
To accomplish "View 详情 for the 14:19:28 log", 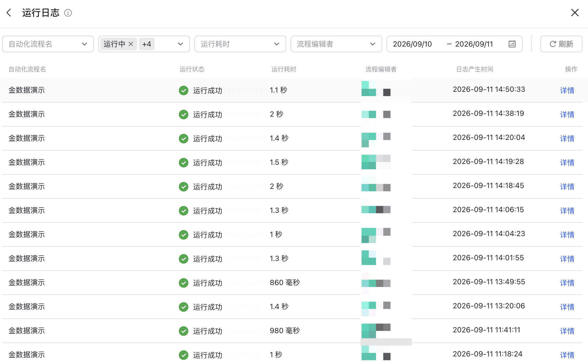I will tap(567, 163).
